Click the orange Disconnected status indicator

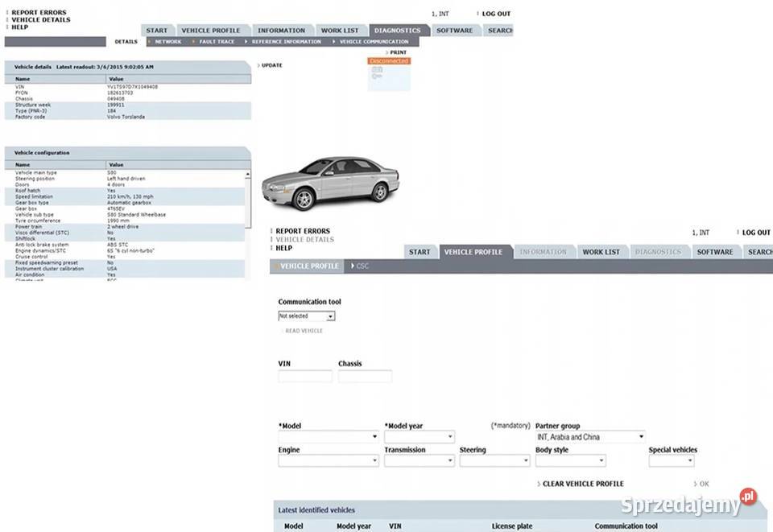pos(389,61)
